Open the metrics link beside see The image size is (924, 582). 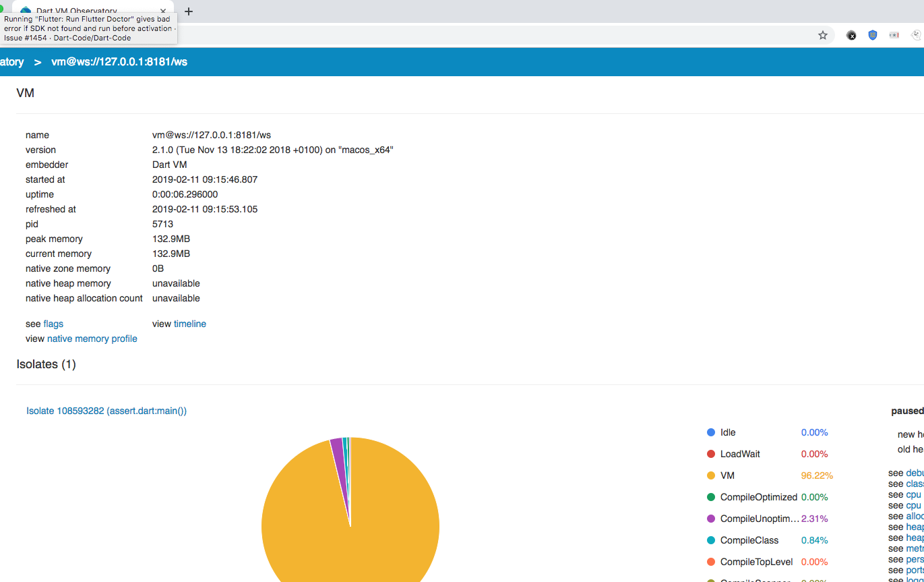pos(915,548)
